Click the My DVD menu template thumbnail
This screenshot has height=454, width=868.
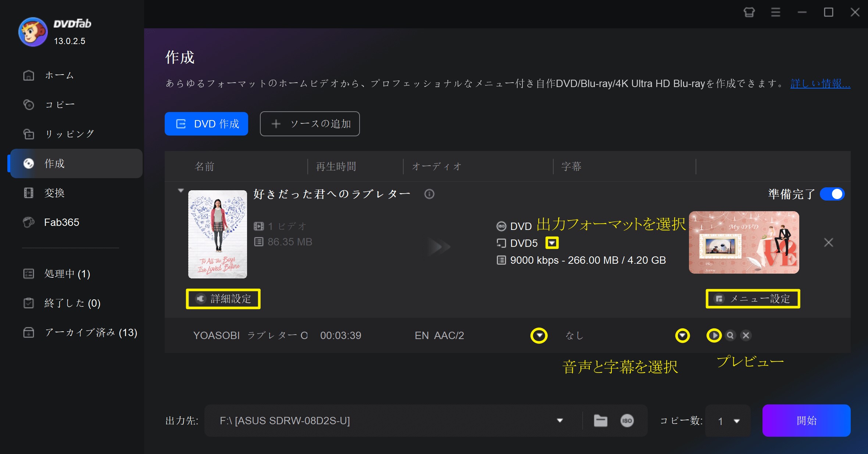click(744, 242)
